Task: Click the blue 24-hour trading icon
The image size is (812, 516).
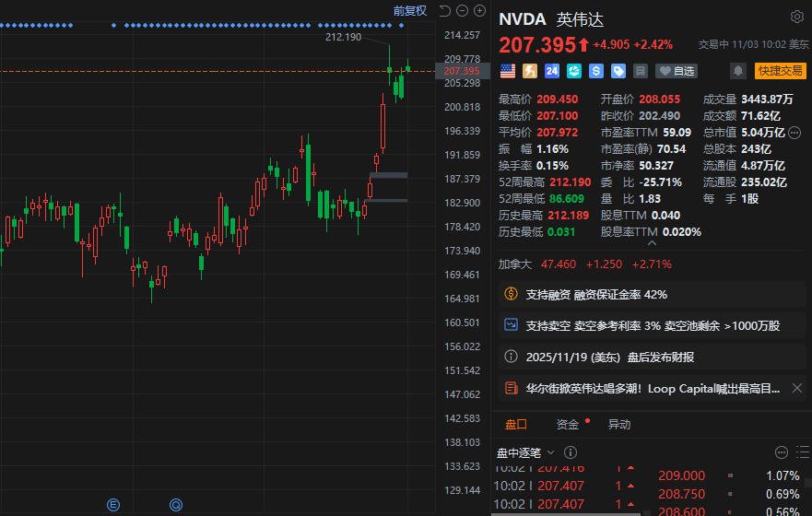Action: (x=552, y=71)
